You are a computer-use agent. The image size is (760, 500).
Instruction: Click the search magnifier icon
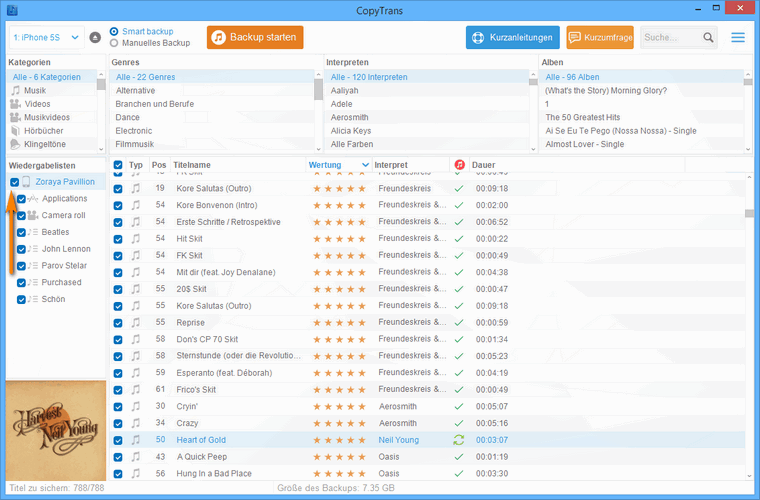pyautogui.click(x=708, y=37)
